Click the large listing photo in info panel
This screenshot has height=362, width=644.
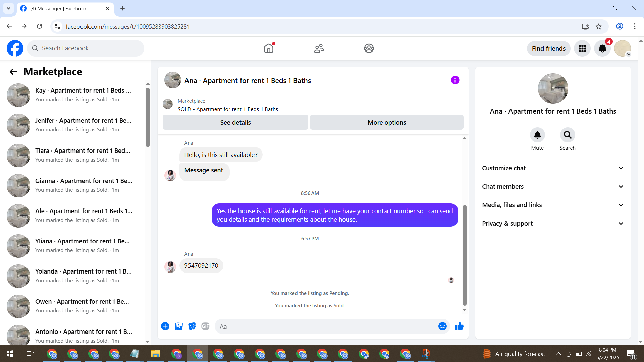coord(553,88)
